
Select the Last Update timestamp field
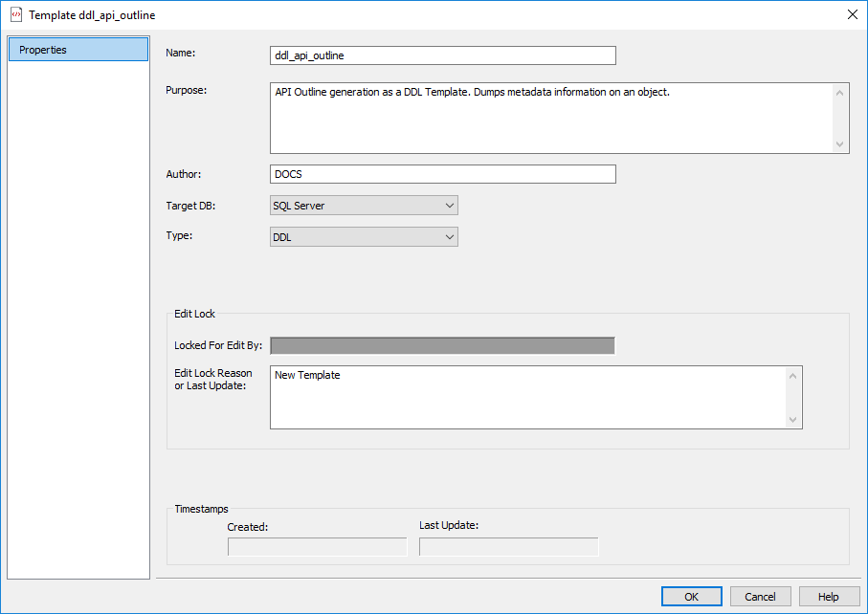pos(508,547)
